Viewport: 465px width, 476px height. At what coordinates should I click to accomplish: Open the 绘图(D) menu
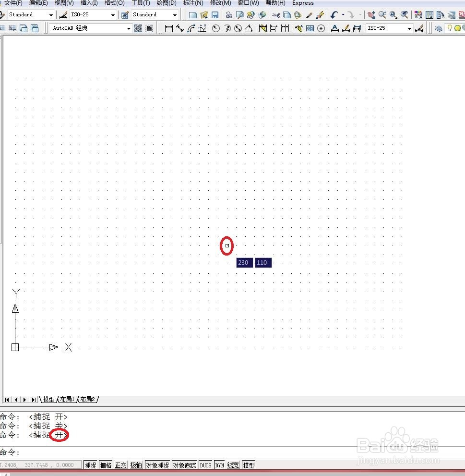click(x=167, y=3)
